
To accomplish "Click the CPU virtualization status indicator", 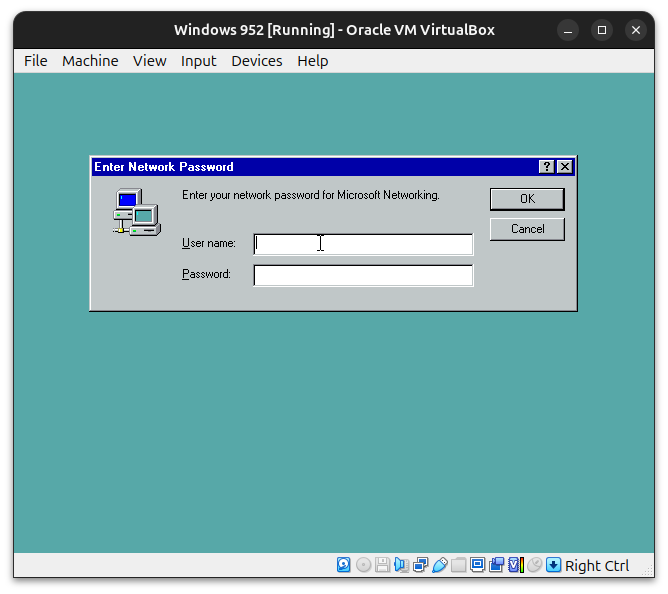I will click(x=516, y=565).
